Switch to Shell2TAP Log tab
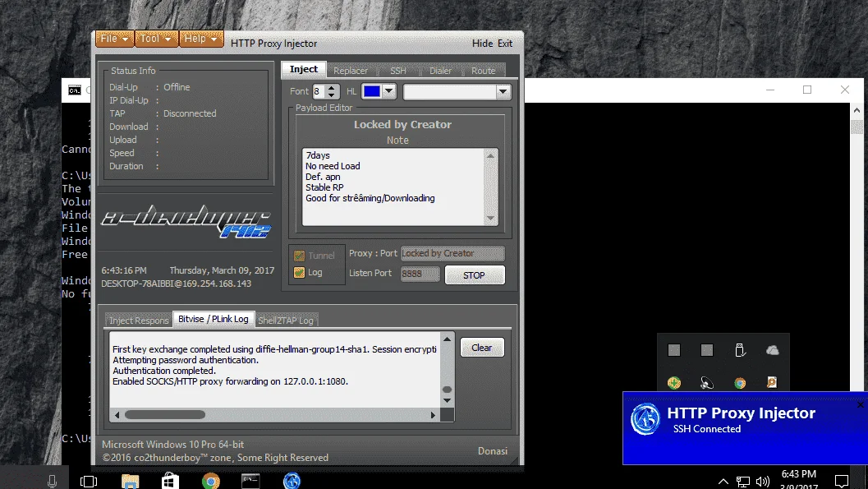 click(x=286, y=320)
